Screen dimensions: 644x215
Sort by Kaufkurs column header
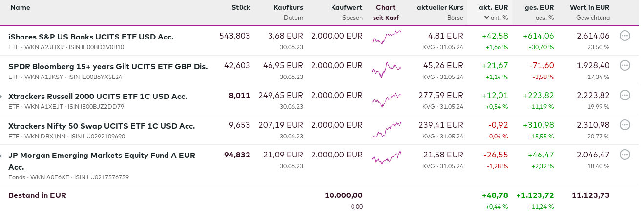point(288,7)
